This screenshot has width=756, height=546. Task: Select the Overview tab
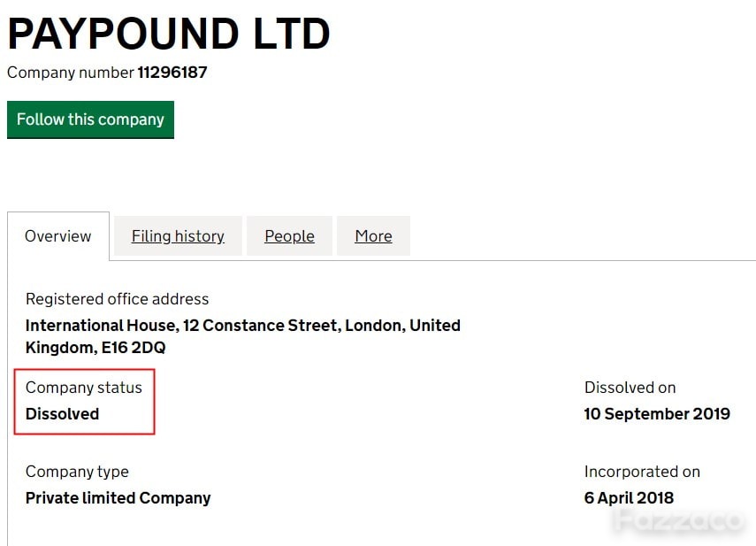57,236
